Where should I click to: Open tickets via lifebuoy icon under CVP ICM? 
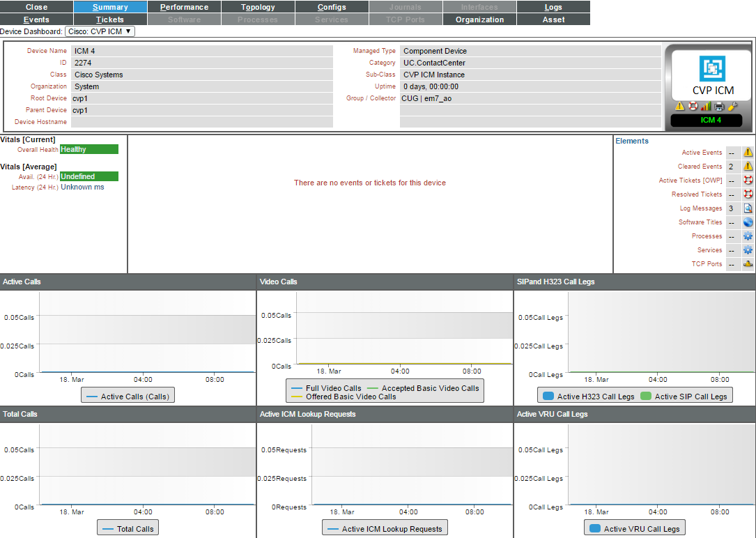[693, 106]
